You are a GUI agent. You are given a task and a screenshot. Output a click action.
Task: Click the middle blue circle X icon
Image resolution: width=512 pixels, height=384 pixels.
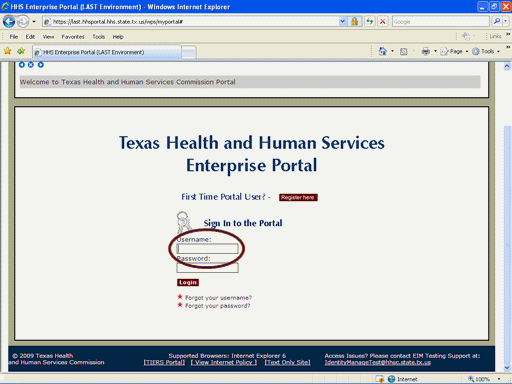[31, 65]
